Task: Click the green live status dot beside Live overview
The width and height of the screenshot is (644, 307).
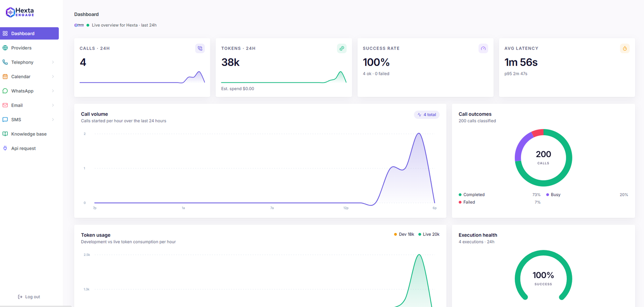Action: 88,25
